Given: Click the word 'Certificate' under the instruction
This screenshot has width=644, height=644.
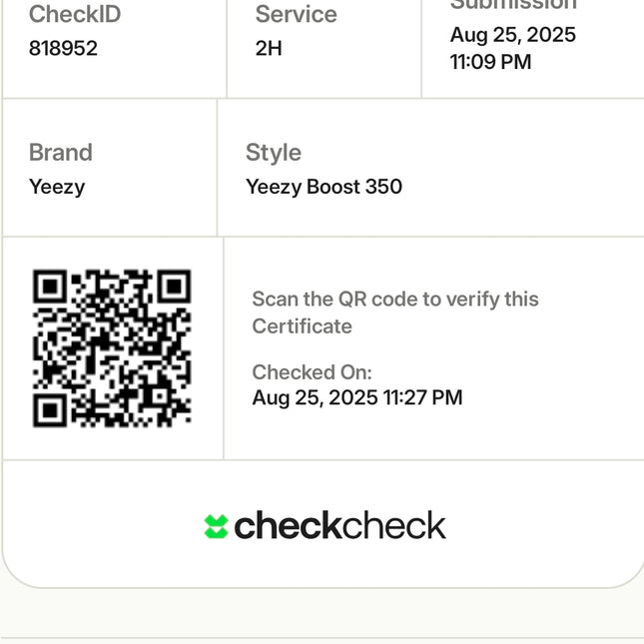Looking at the screenshot, I should 302,326.
